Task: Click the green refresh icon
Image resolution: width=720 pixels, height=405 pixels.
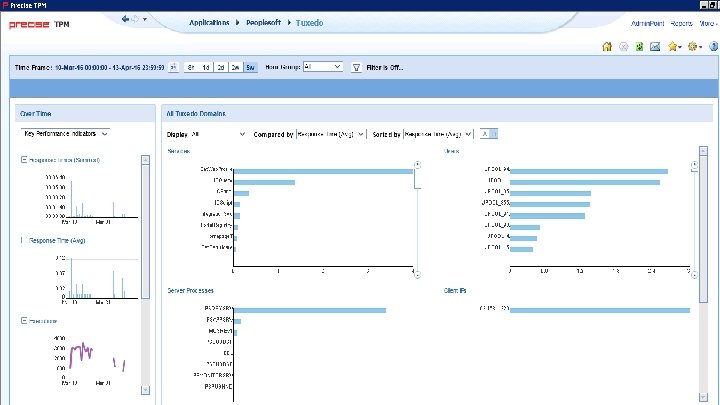Action: [639, 46]
